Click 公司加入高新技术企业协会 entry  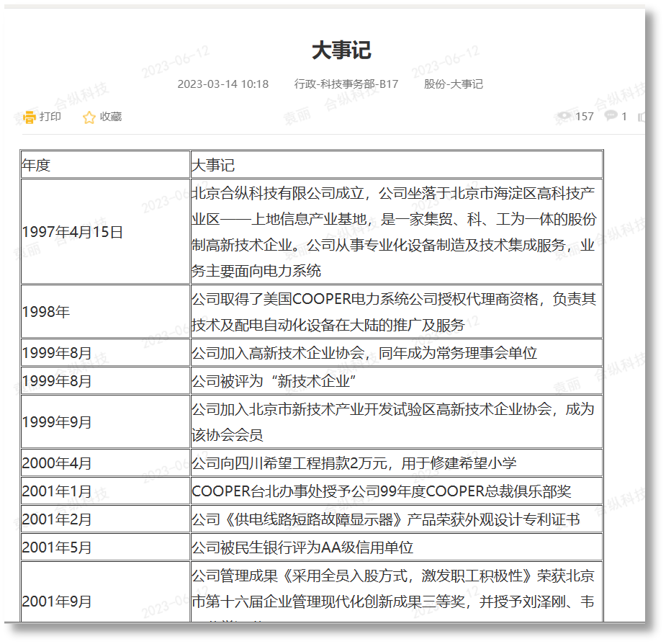tap(396, 353)
